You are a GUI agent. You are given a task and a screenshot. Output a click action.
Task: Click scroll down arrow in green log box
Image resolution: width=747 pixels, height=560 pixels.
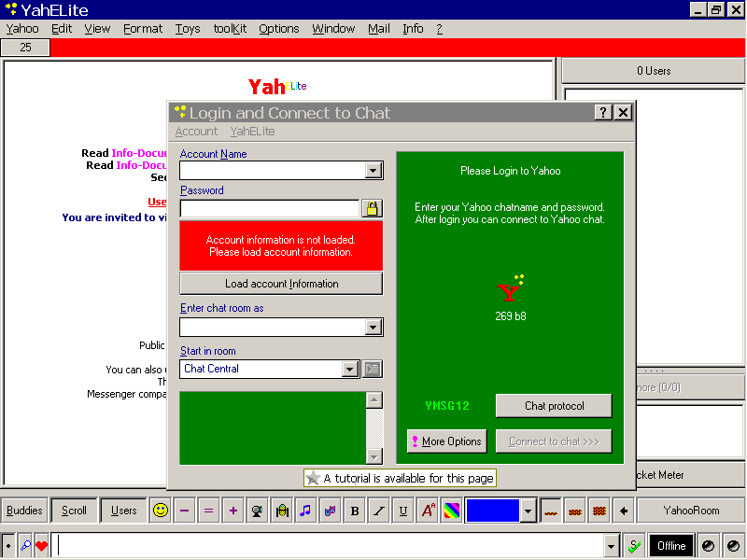click(374, 456)
